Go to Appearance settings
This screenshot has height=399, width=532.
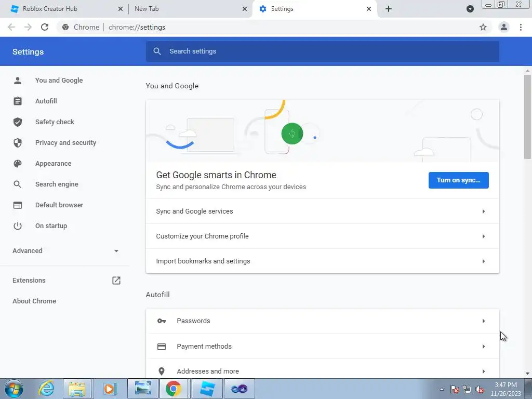tap(54, 164)
